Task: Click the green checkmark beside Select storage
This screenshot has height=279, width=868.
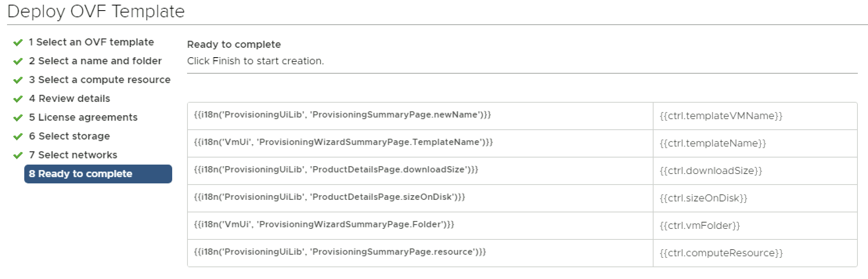Action: pos(18,136)
